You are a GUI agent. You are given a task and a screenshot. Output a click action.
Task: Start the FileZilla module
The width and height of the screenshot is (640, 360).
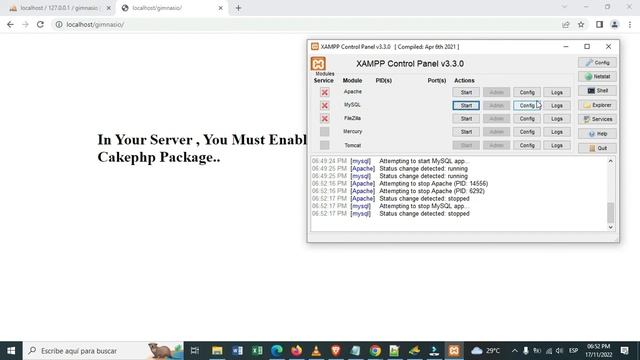[x=466, y=119]
